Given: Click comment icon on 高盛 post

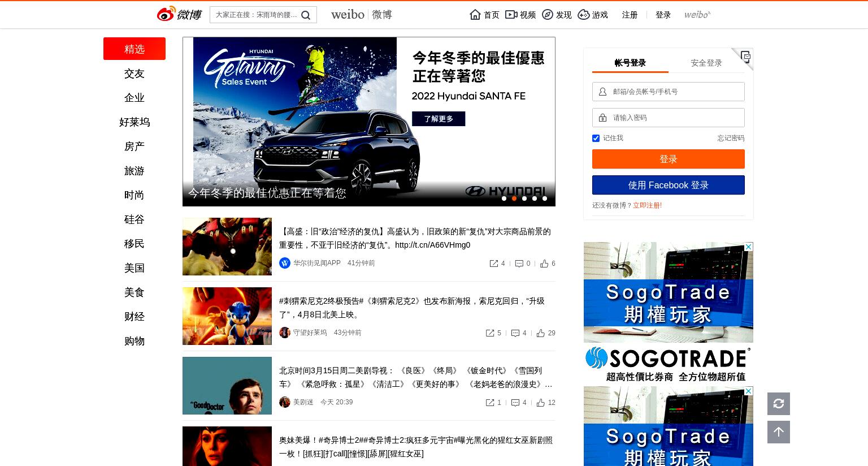Looking at the screenshot, I should pos(519,264).
